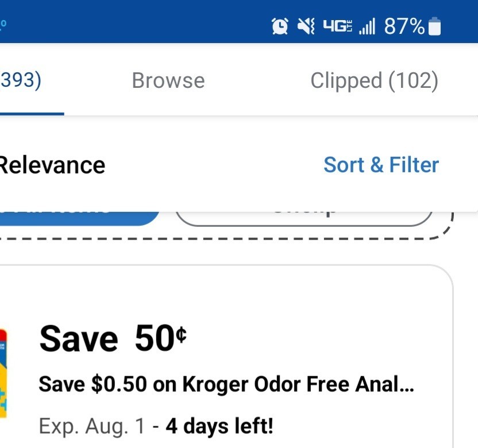Tap the Exp. Aug. 1 expiration text

pyautogui.click(x=92, y=426)
